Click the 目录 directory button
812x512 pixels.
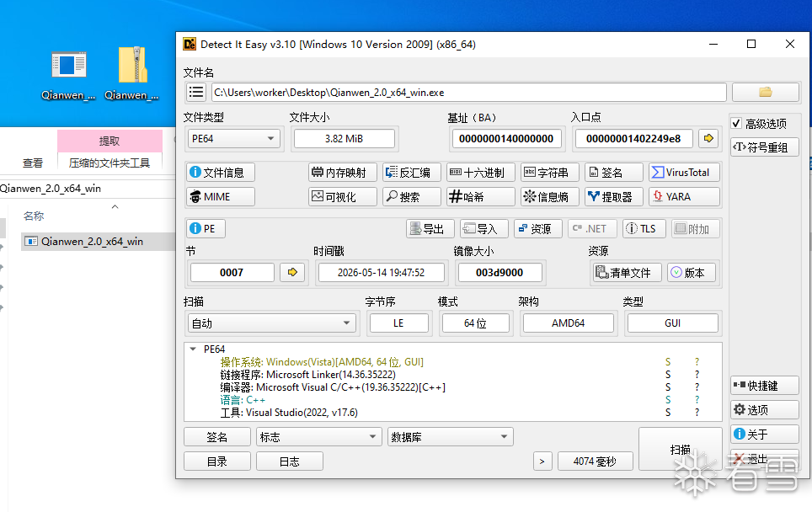pos(217,461)
